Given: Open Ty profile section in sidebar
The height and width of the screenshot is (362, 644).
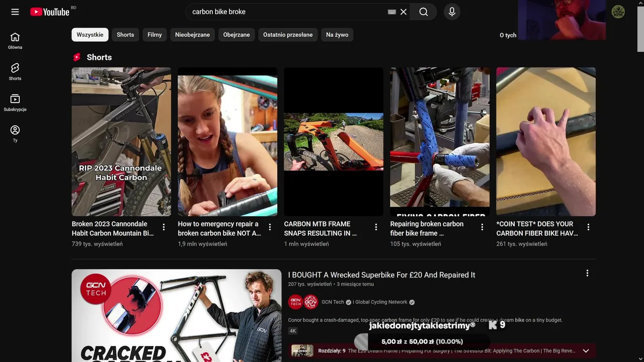Looking at the screenshot, I should tap(15, 134).
